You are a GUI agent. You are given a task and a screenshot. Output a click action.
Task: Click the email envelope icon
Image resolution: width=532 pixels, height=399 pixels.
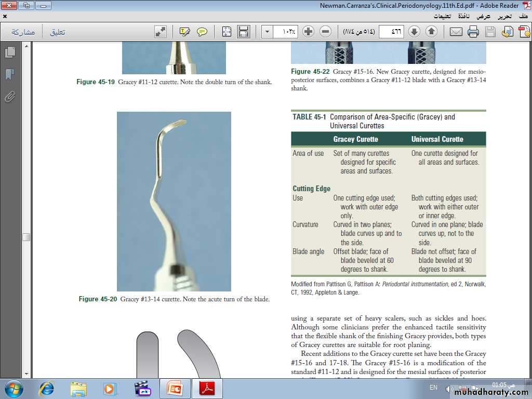click(x=456, y=32)
